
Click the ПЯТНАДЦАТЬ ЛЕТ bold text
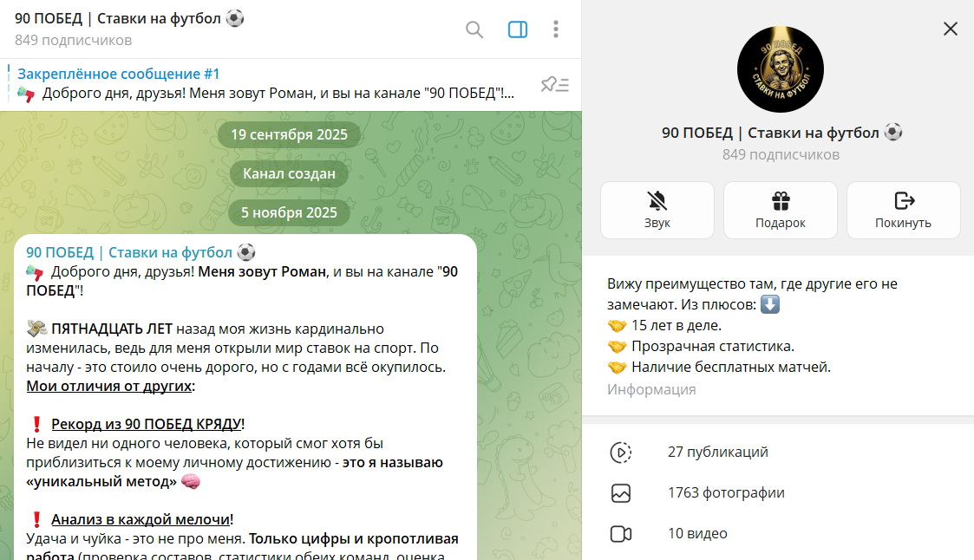[112, 329]
